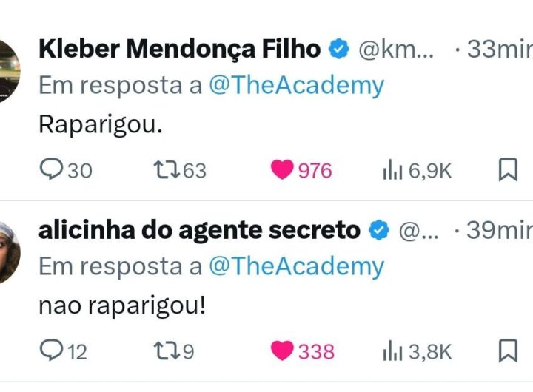Open replies on Kleber Mendonça Filho's tweet
The height and width of the screenshot is (392, 533).
click(66, 170)
